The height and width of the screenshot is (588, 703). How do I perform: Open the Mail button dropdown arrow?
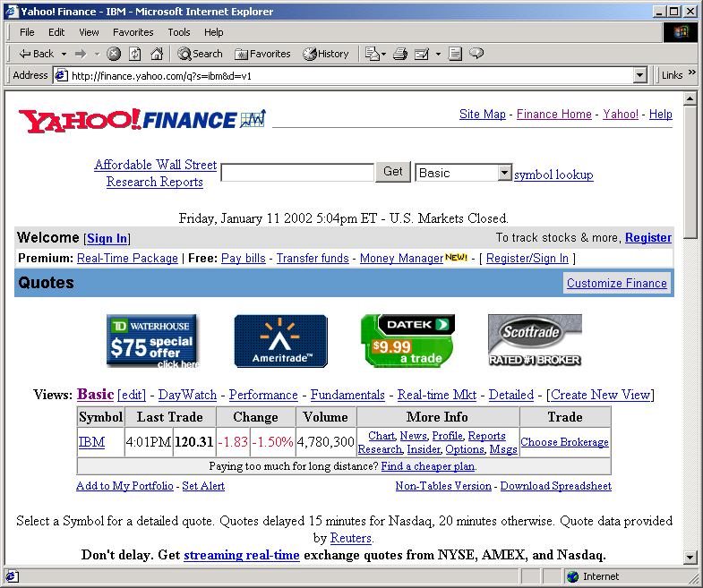click(x=383, y=55)
